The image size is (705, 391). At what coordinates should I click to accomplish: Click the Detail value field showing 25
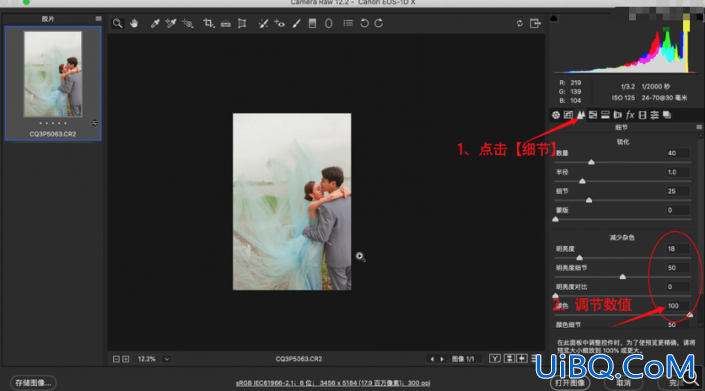[x=678, y=191]
